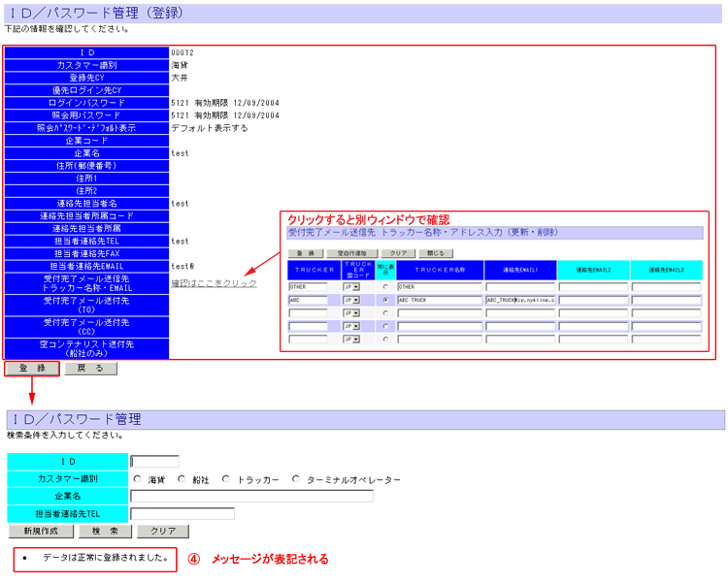This screenshot has width=728, height=584.
Task: Select the 船社 radio button
Action: [182, 479]
